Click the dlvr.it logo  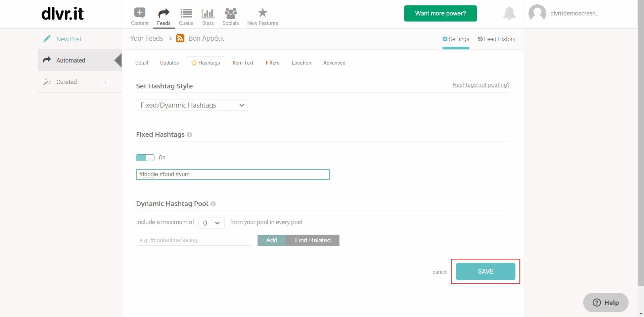(62, 13)
